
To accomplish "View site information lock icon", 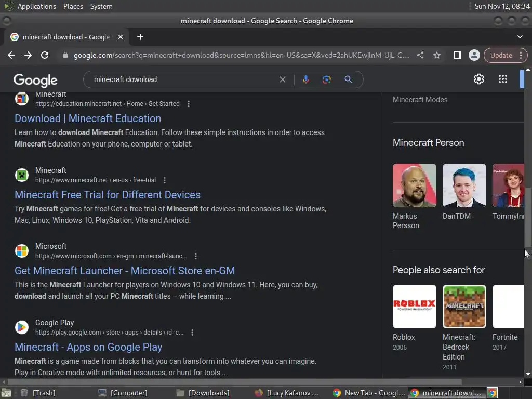I will pos(65,55).
